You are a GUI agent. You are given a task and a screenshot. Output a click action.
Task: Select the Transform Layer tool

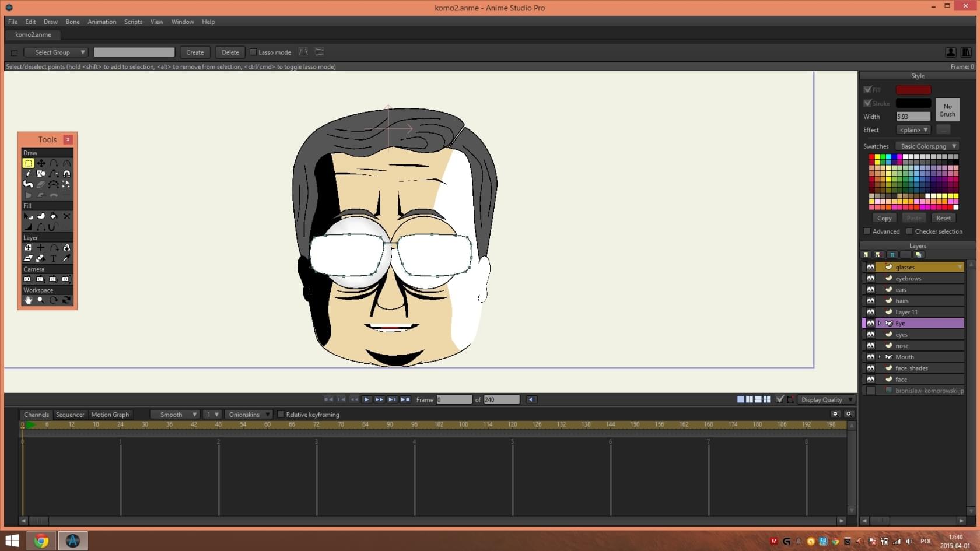[28, 248]
